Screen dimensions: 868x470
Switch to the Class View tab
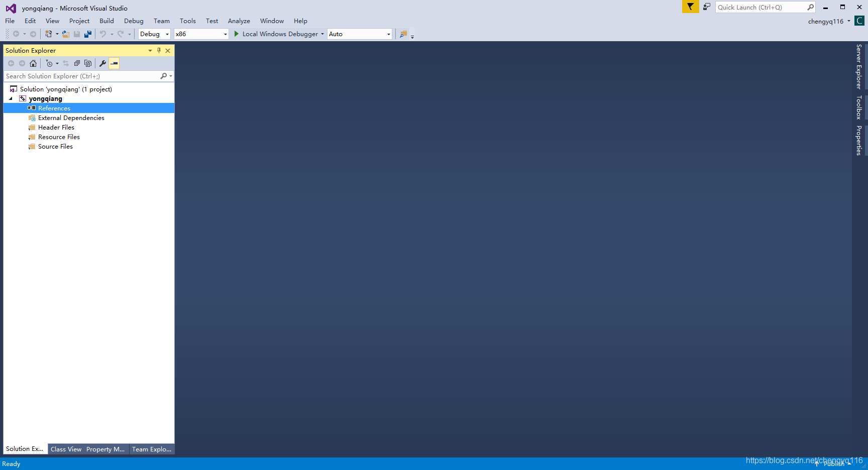(66, 449)
